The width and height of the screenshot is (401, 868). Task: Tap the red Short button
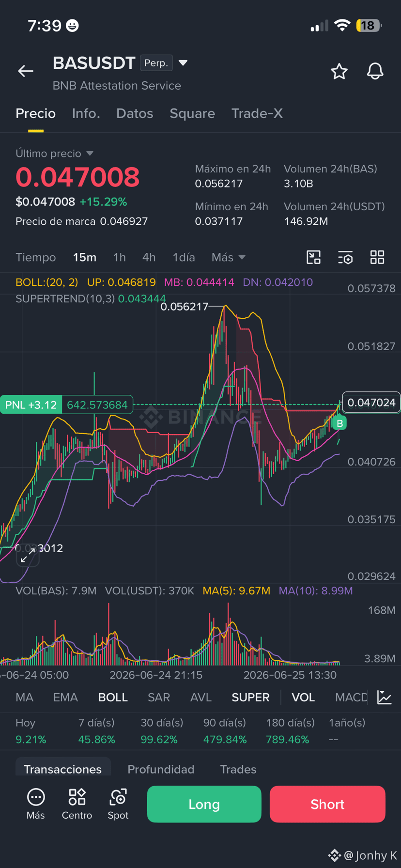(327, 804)
